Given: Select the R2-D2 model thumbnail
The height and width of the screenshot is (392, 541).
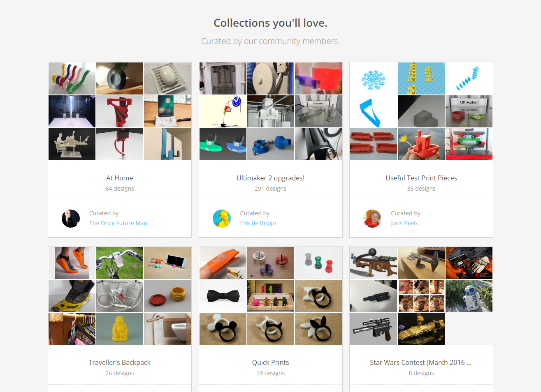Looking at the screenshot, I should (469, 296).
